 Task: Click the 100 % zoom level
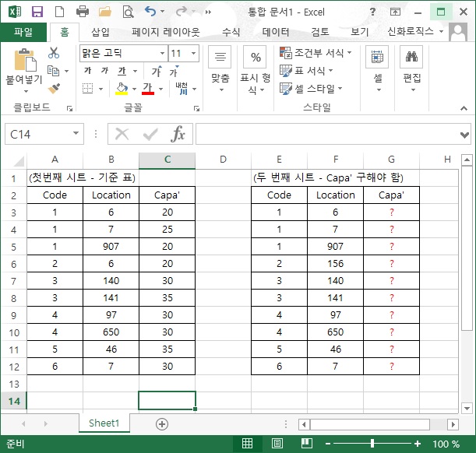(446, 444)
